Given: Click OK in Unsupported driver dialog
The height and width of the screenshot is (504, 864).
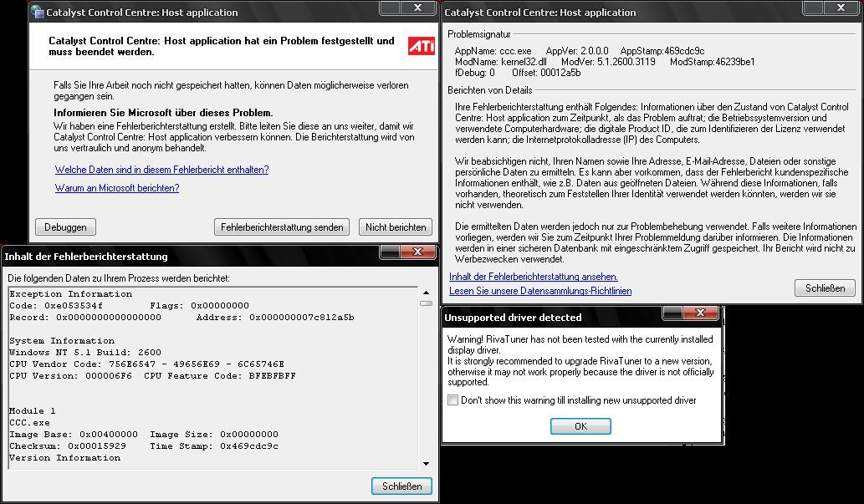Looking at the screenshot, I should point(580,426).
